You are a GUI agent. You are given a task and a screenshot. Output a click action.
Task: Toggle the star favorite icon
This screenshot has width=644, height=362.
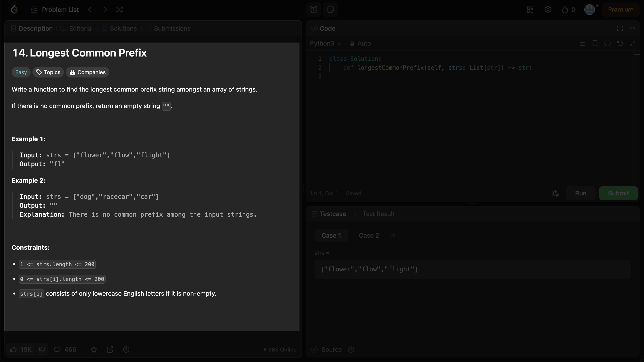94,349
